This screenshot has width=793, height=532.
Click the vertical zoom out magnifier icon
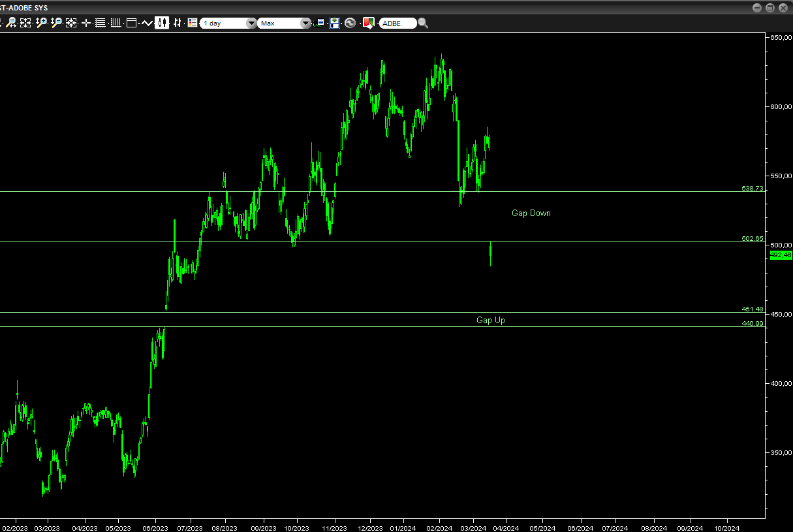[x=56, y=23]
